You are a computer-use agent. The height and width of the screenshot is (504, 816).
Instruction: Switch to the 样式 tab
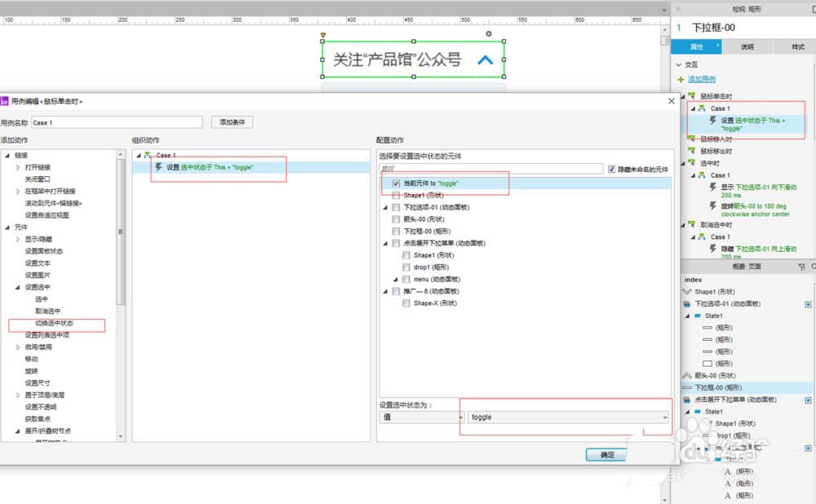[x=798, y=46]
